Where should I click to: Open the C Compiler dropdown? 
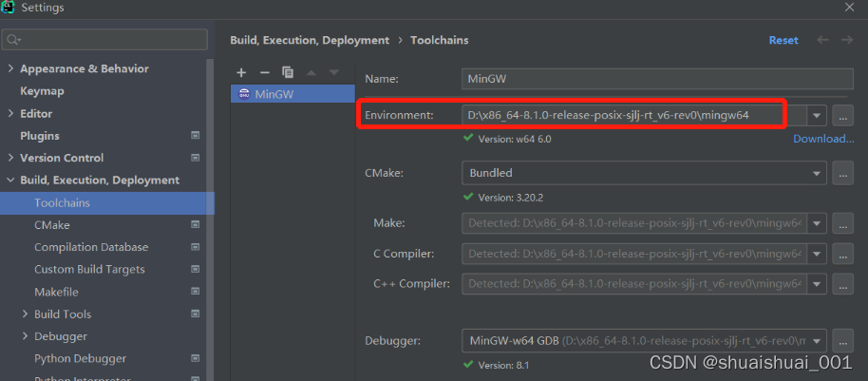coord(817,255)
